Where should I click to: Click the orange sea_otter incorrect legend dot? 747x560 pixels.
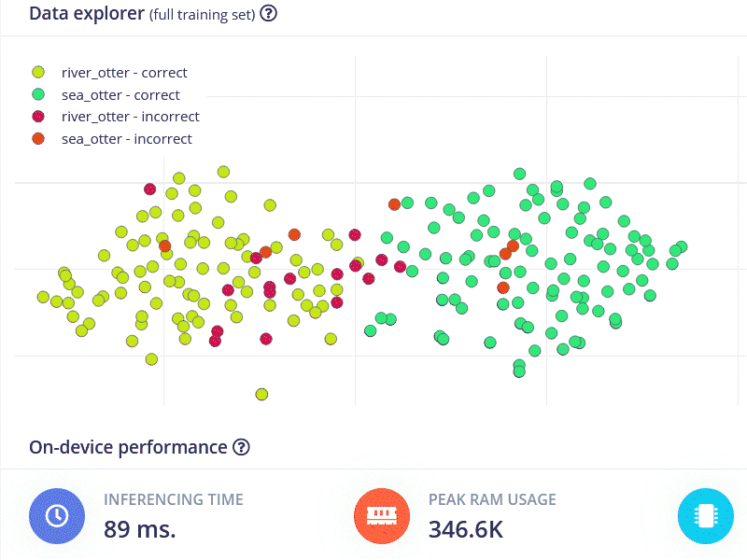(38, 139)
